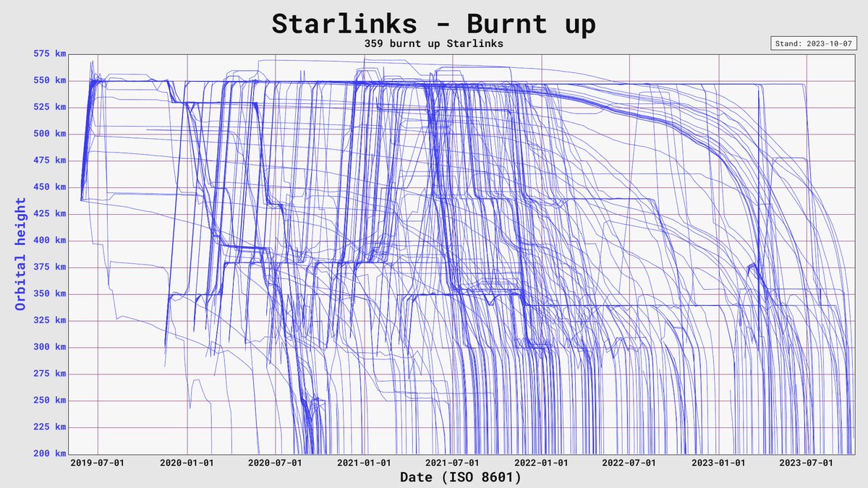The height and width of the screenshot is (488, 868).
Task: Click the '500 km' y-axis tick label
Action: pyautogui.click(x=49, y=134)
